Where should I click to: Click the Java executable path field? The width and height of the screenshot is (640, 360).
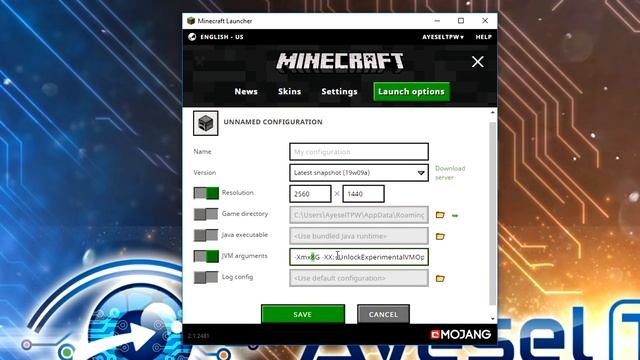click(359, 236)
